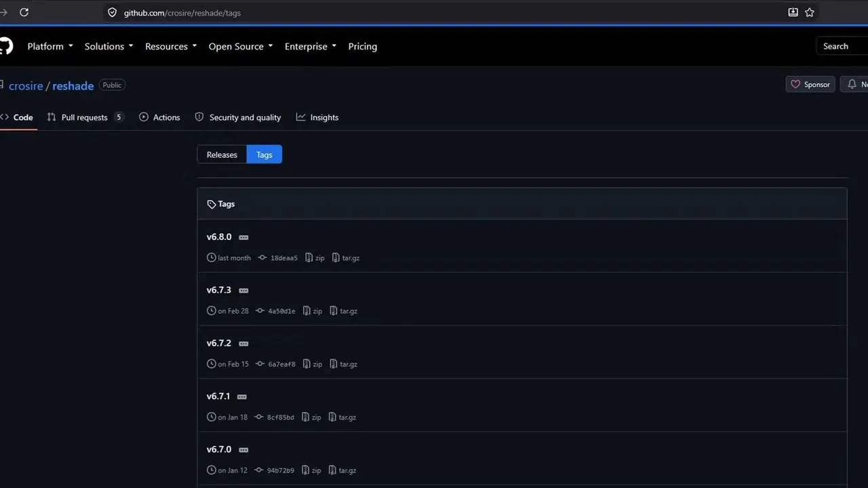Switch to the Releases view
Image resolution: width=868 pixels, height=488 pixels.
coord(222,155)
